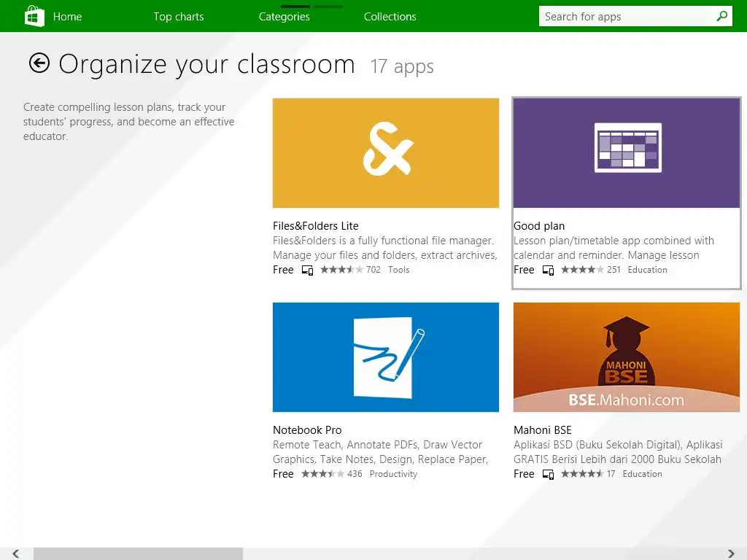The width and height of the screenshot is (747, 560).
Task: Click the Free price on Files&Folders Lite
Action: (283, 270)
